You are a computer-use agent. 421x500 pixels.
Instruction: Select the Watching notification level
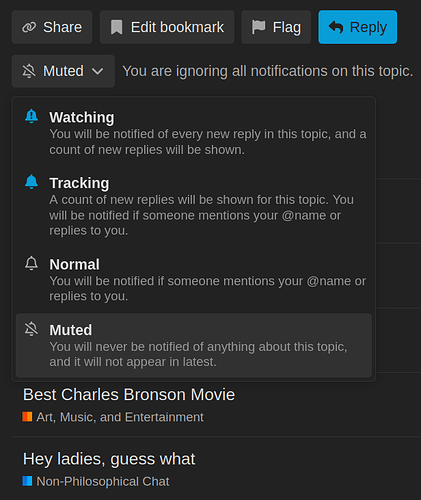pyautogui.click(x=194, y=133)
